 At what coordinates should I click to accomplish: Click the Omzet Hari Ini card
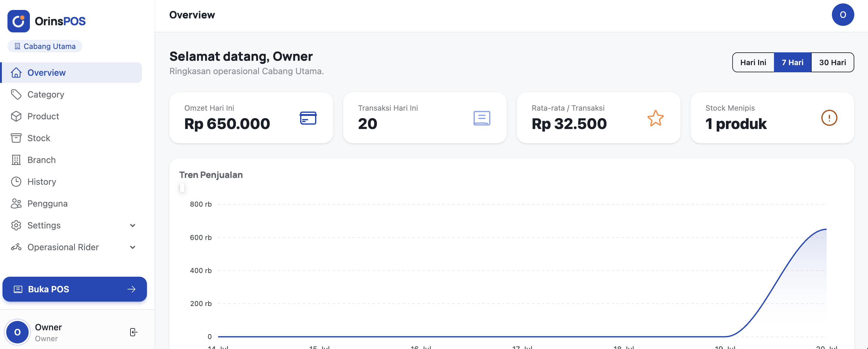tap(251, 118)
